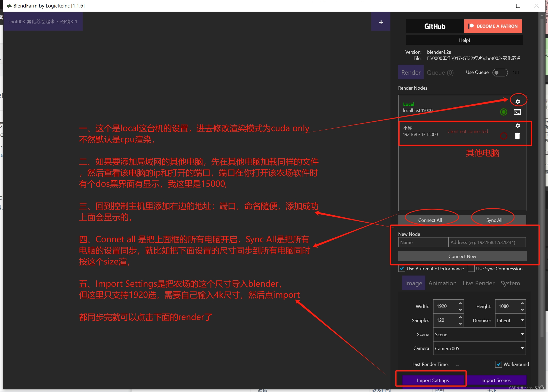Screen dimensions: 548x392
Task: Click the plus icon to add new project tab
Action: 381,22
